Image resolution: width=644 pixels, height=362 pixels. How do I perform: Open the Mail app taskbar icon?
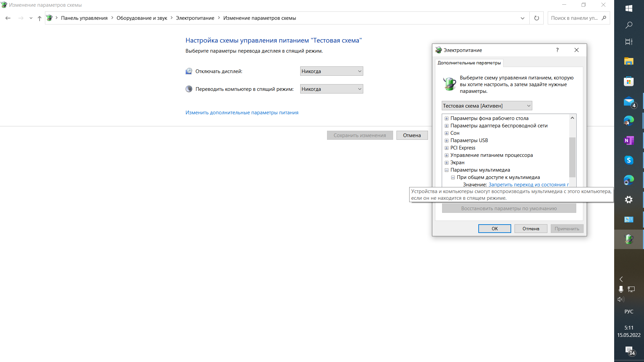coord(629,101)
